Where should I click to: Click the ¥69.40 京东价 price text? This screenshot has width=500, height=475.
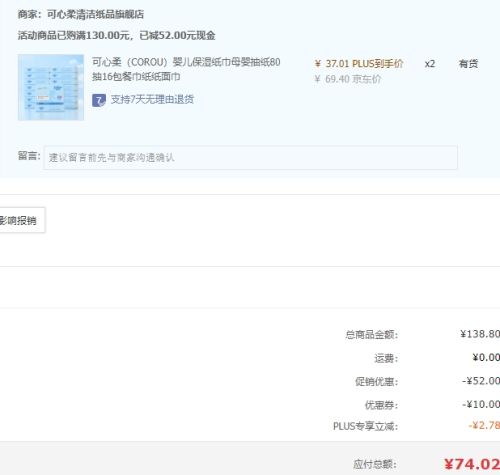348,79
